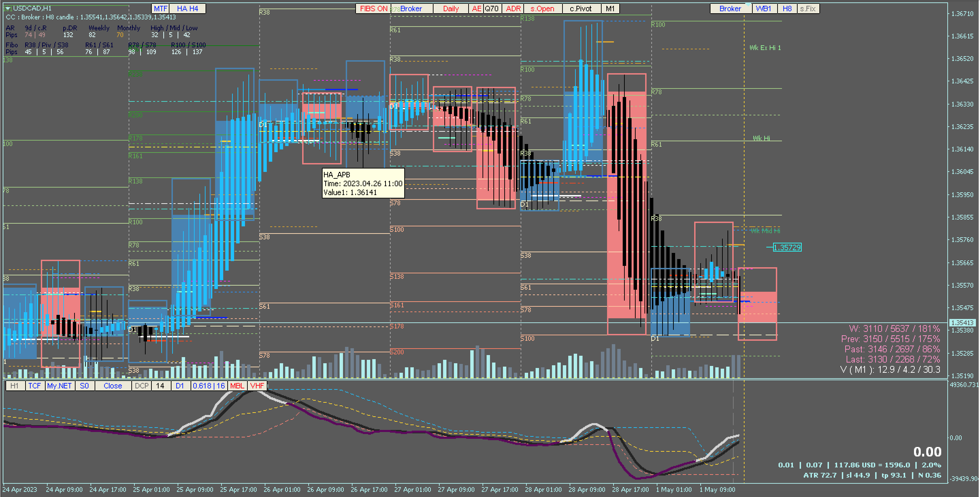Click the Close price selector button
Viewport: 980px width, 497px height.
point(113,385)
